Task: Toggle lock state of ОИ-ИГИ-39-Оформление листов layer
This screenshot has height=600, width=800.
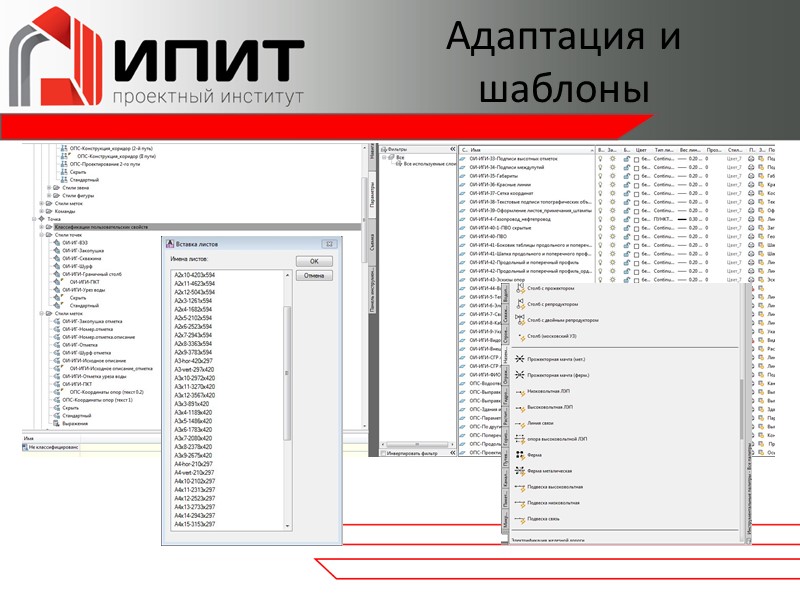Action: coord(627,211)
